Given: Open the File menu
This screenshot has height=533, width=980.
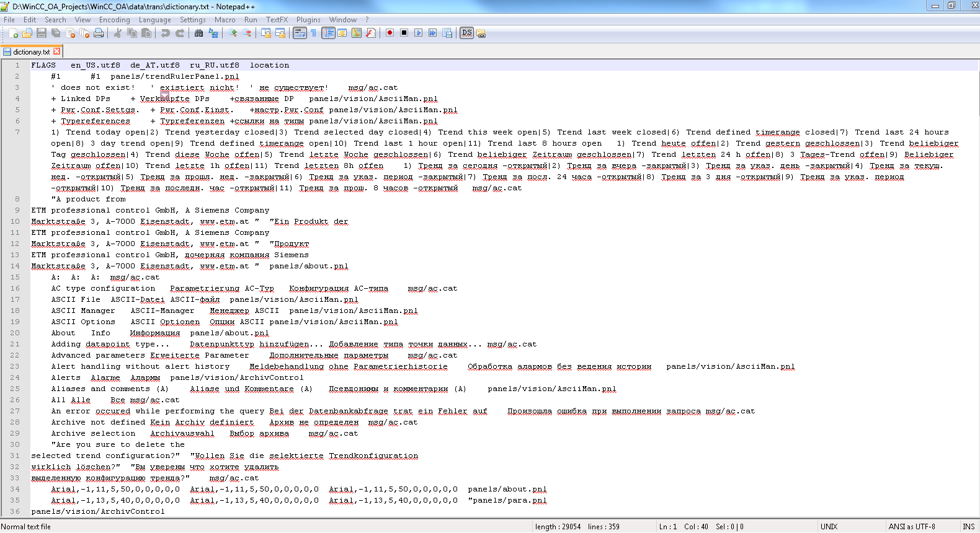Looking at the screenshot, I should tap(9, 20).
